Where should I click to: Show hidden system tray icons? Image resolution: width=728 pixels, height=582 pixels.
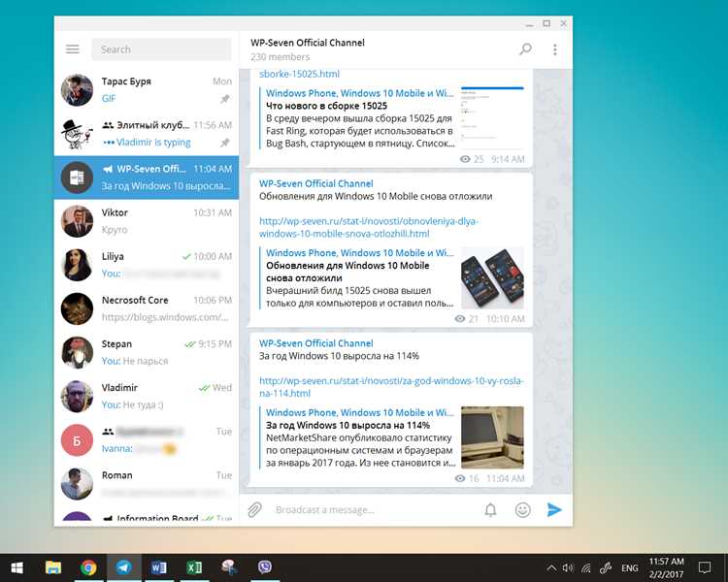(550, 568)
